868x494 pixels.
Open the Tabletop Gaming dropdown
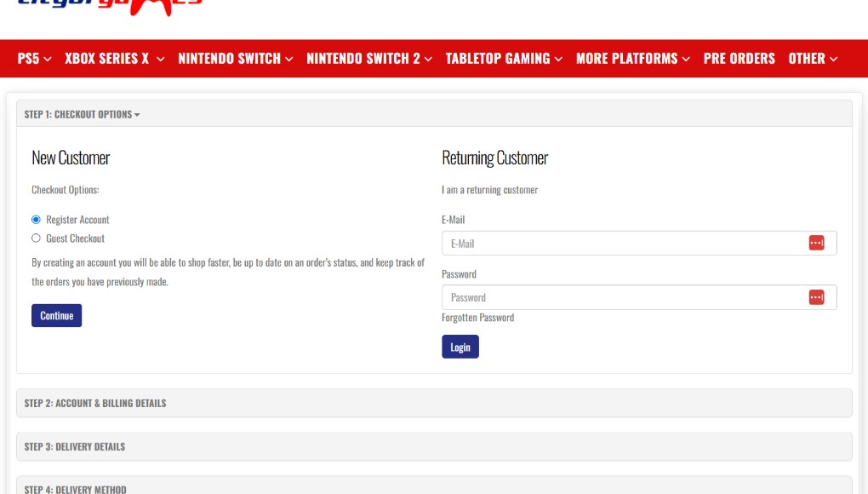[504, 58]
